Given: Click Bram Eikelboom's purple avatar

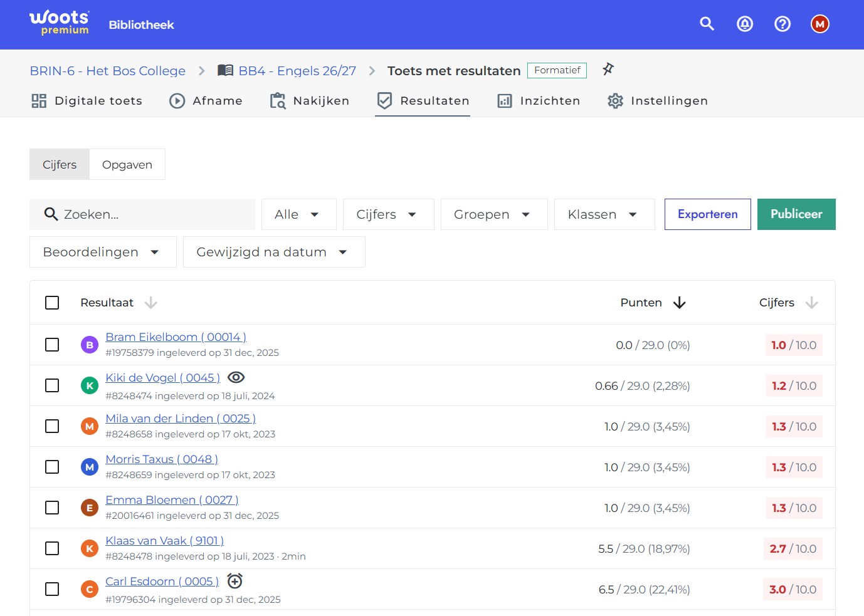Looking at the screenshot, I should [x=90, y=345].
